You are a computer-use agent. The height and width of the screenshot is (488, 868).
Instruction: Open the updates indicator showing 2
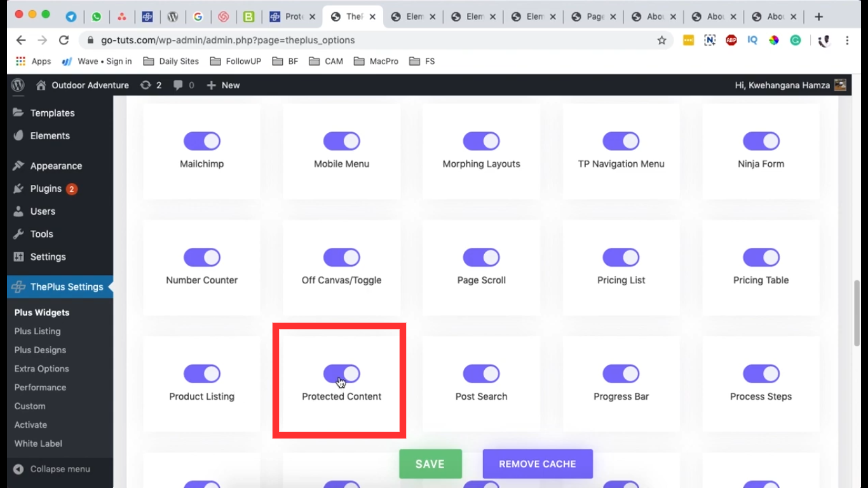pyautogui.click(x=151, y=85)
